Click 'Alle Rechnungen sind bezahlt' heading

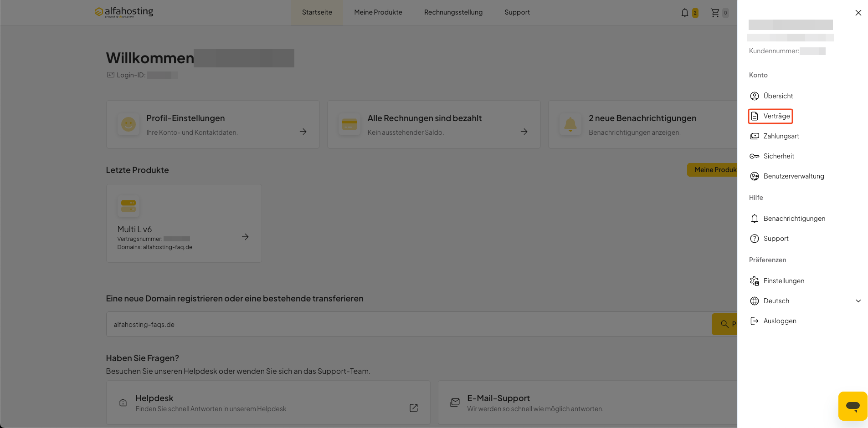click(x=425, y=118)
